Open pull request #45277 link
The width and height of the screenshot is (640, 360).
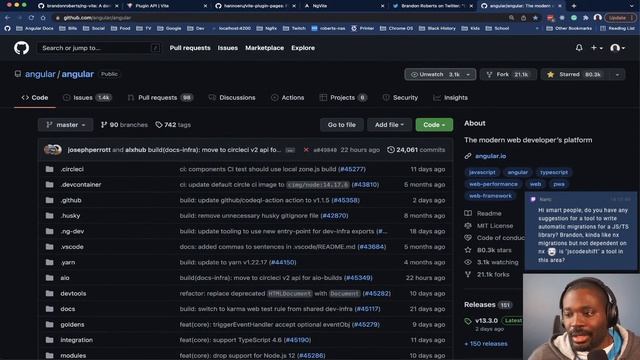coord(352,169)
